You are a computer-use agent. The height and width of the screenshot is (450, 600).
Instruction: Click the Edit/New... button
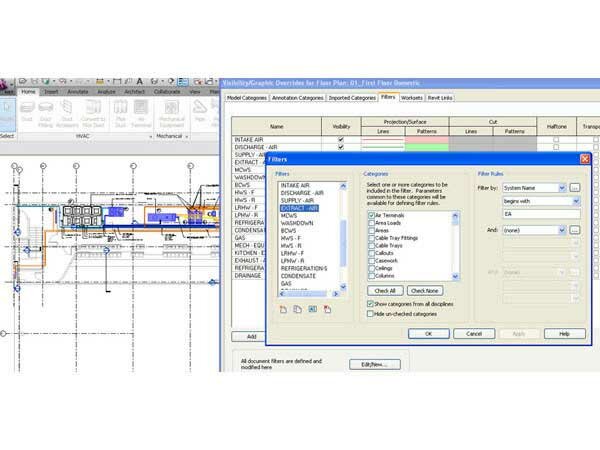(375, 364)
